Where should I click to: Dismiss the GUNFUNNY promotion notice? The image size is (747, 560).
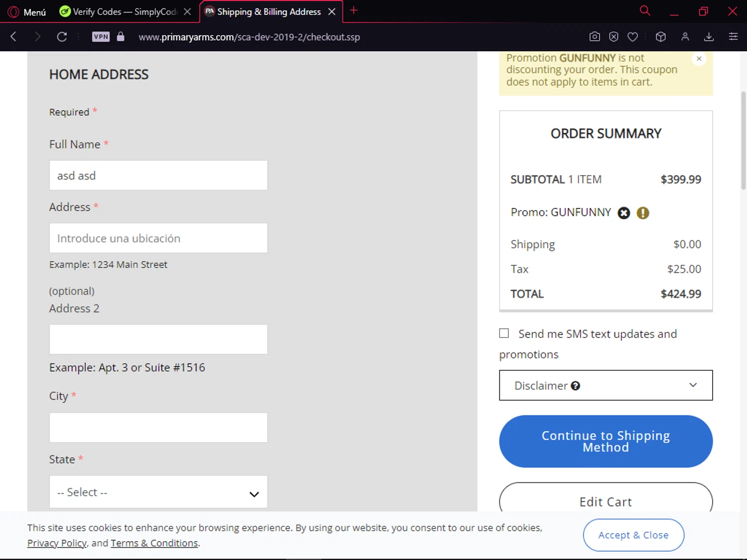coord(699,59)
